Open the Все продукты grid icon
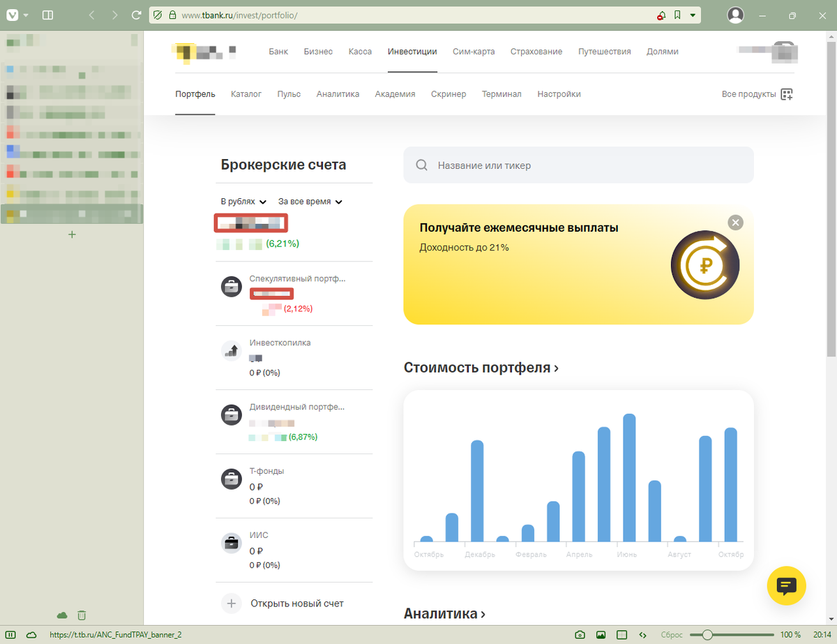The image size is (837, 644). tap(786, 93)
